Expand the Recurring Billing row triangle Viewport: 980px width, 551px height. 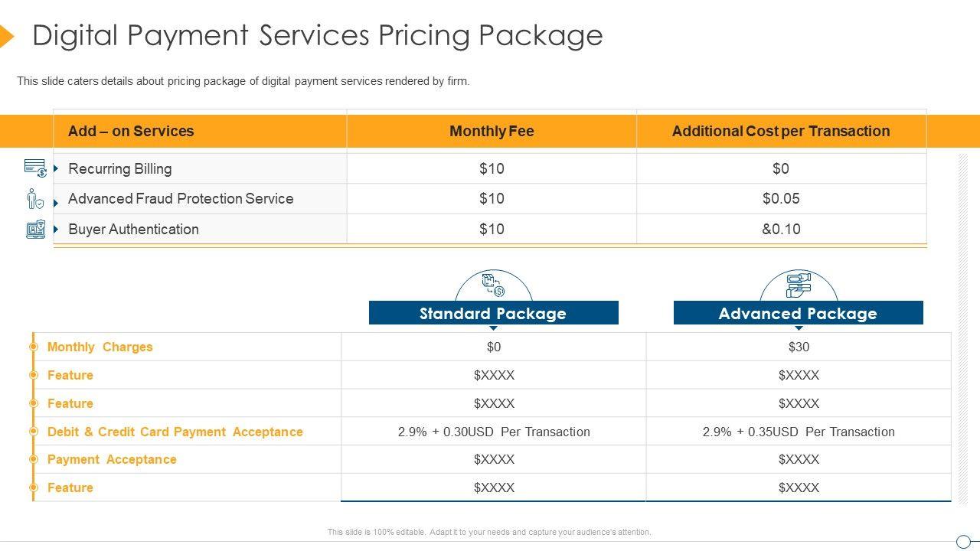click(56, 168)
